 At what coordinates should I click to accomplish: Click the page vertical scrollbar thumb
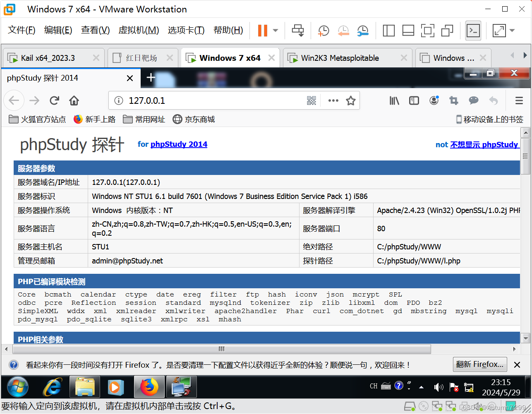(x=525, y=156)
